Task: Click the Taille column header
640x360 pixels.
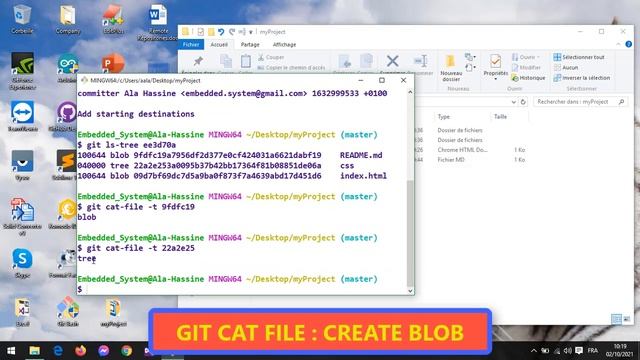Action: coord(500,117)
